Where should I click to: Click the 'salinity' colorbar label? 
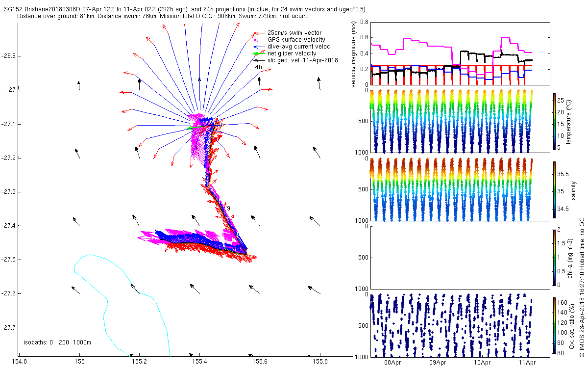[573, 191]
